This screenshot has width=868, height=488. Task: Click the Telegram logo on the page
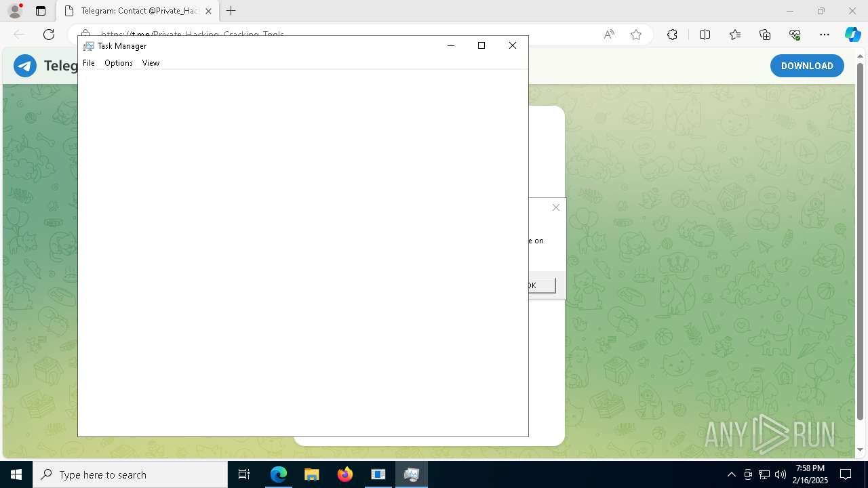pyautogui.click(x=25, y=66)
